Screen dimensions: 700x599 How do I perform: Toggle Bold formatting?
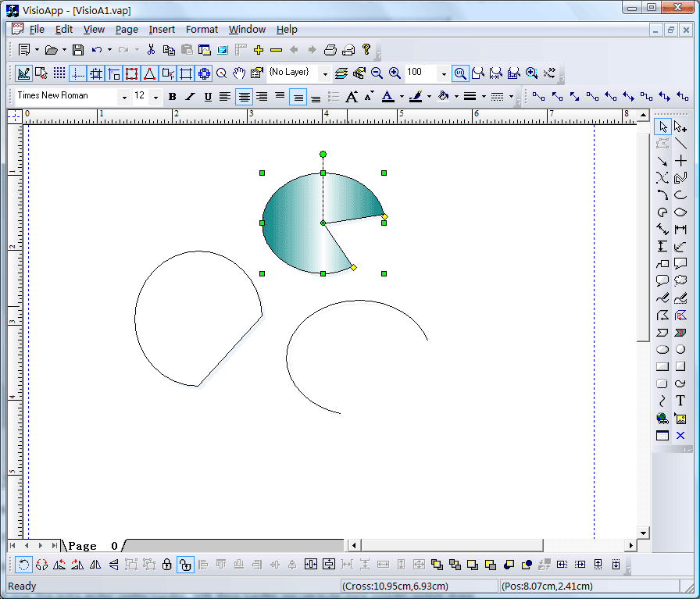click(x=173, y=97)
